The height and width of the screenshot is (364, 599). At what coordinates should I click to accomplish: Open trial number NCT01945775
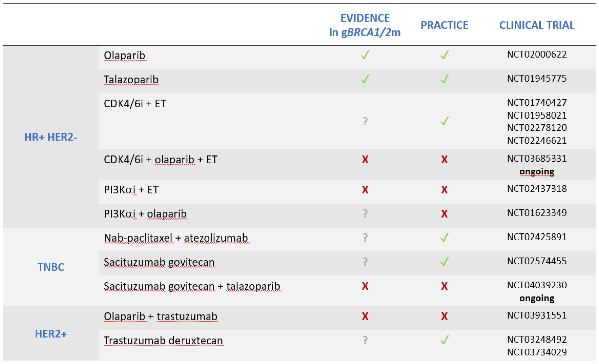point(537,79)
